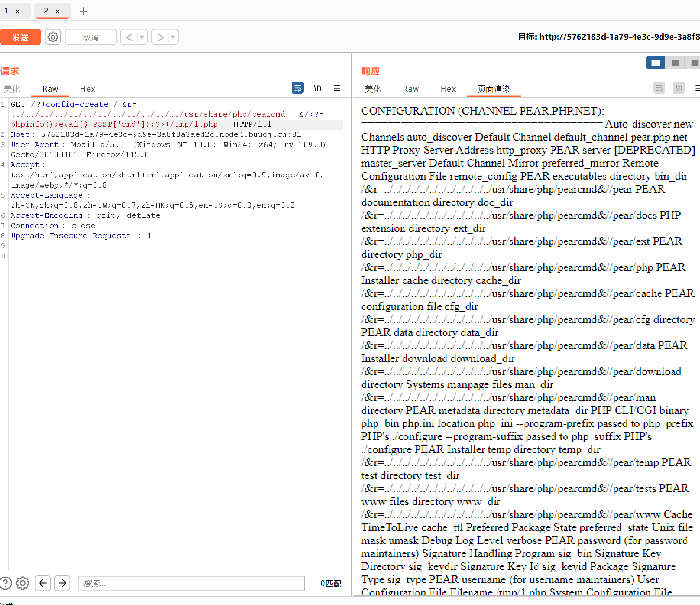
Task: Open request panel hamburger menu
Action: point(337,88)
